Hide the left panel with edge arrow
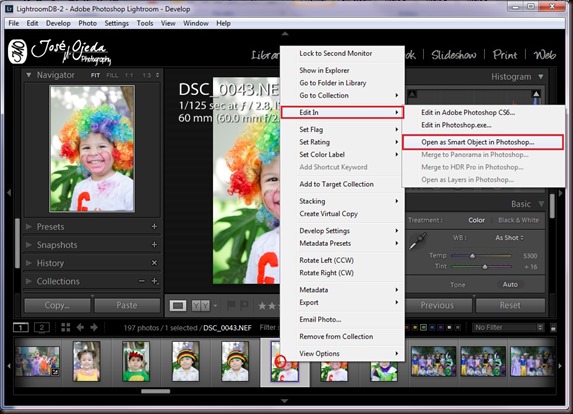Viewport: 573px width, 414px height. point(9,193)
